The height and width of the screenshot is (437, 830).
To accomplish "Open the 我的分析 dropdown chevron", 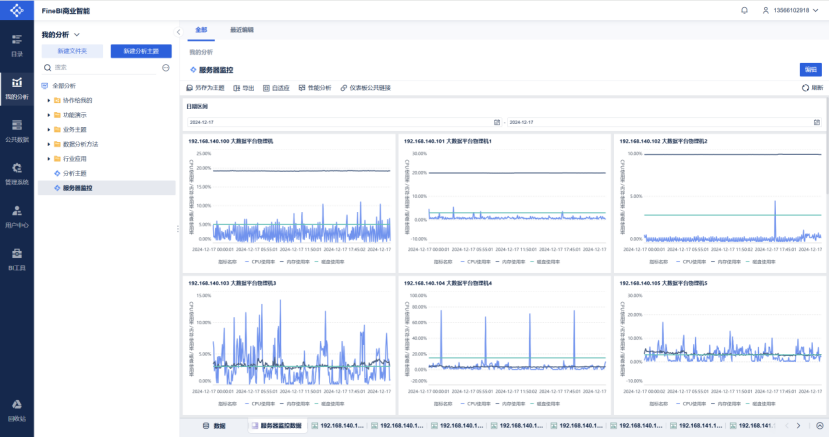I will pos(77,35).
